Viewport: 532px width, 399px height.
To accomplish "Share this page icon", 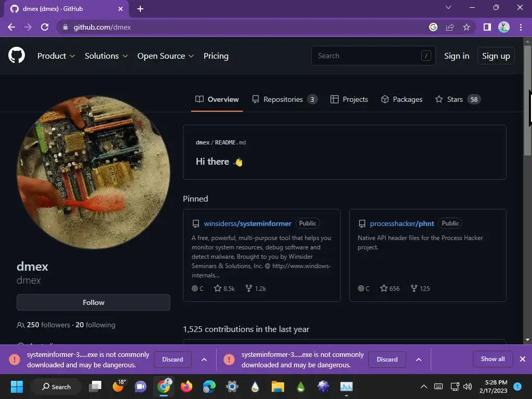I will 450,27.
